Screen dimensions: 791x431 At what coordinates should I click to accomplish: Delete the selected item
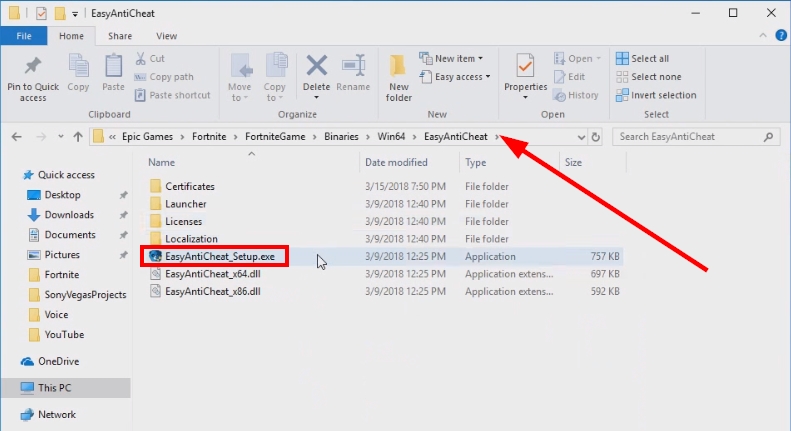click(316, 78)
